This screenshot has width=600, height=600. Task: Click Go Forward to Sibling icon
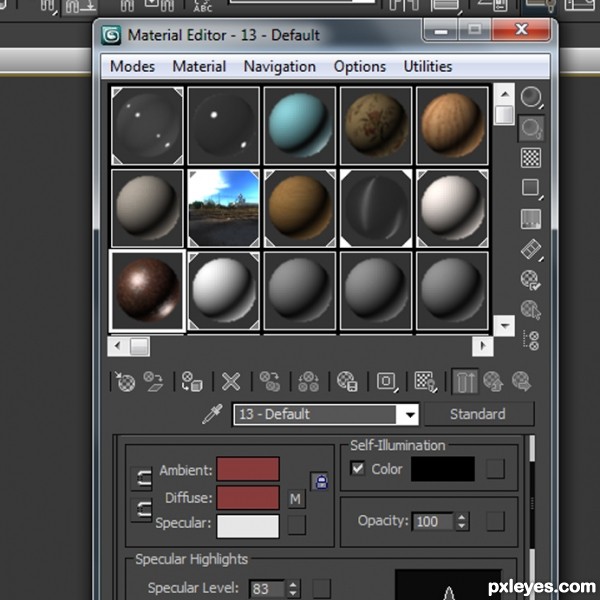[522, 382]
